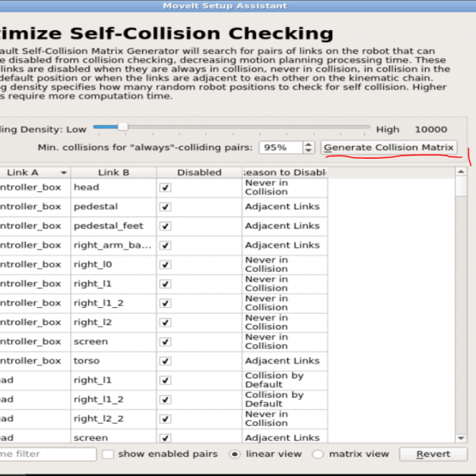Toggle the Disabled checkbox for the pedestal_feet row
The width and height of the screenshot is (476, 476).
pos(166,226)
